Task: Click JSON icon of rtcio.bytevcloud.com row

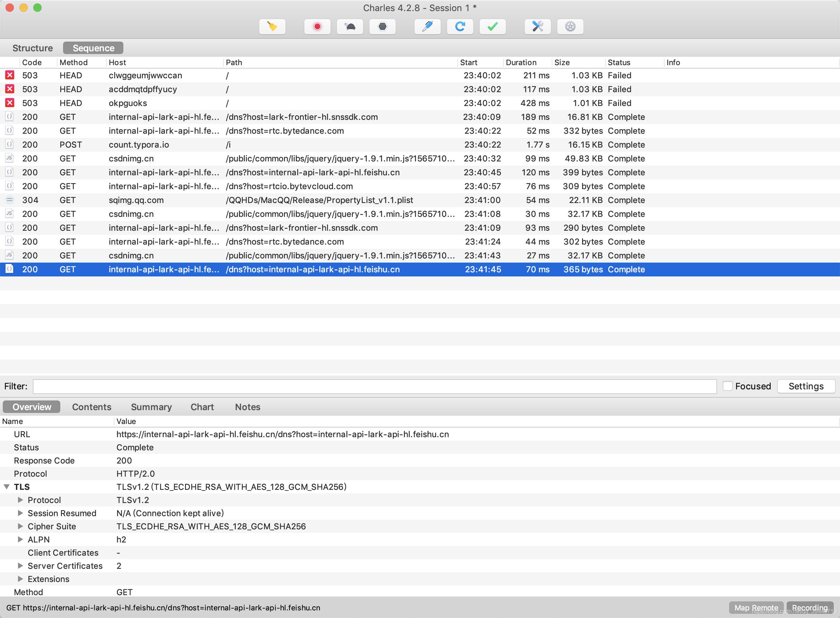Action: tap(9, 186)
